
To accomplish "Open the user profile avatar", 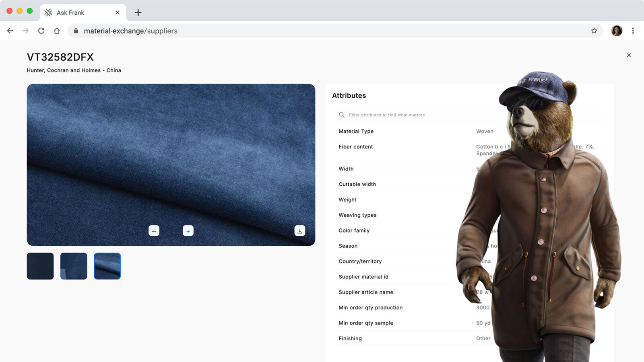I will tap(617, 31).
